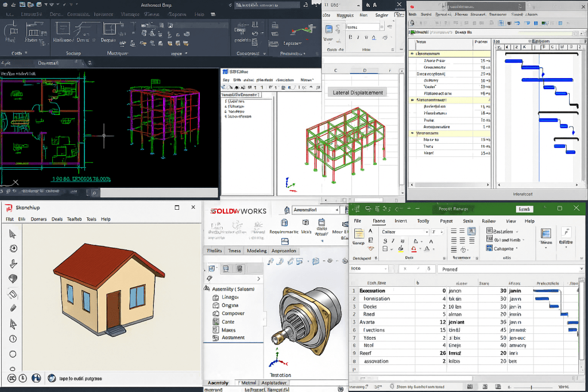This screenshot has height=392, width=588.
Task: Pick the pencil tool in SketchUp's left toolbar
Action: (x=13, y=308)
